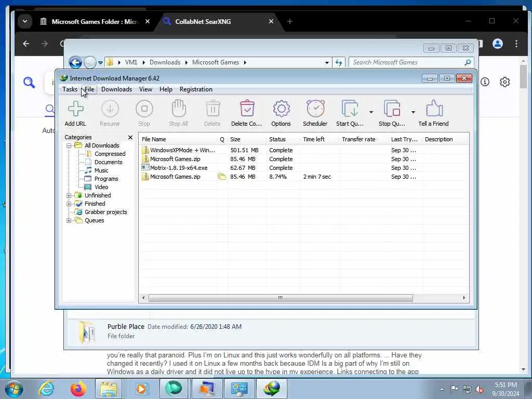Viewport: 532px width, 399px height.
Task: Click the Windows Start button
Action: [x=14, y=389]
